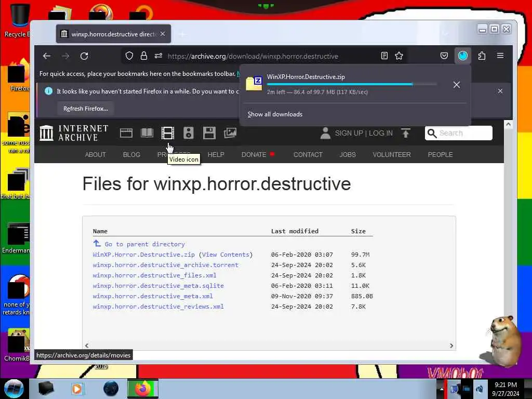This screenshot has height=399, width=532.
Task: Open winxp.horror.destructive_meta.xml link
Action: [153, 296]
